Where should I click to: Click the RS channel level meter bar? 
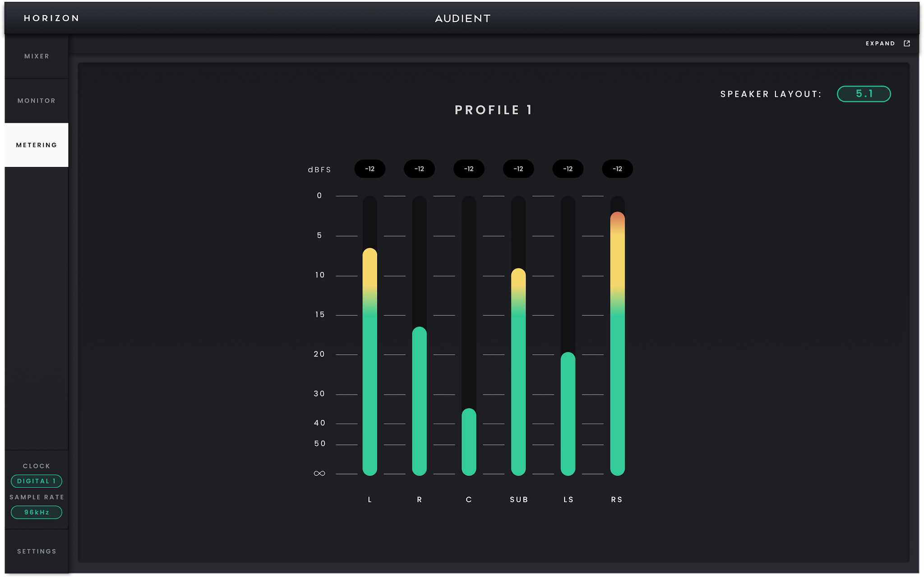[617, 336]
